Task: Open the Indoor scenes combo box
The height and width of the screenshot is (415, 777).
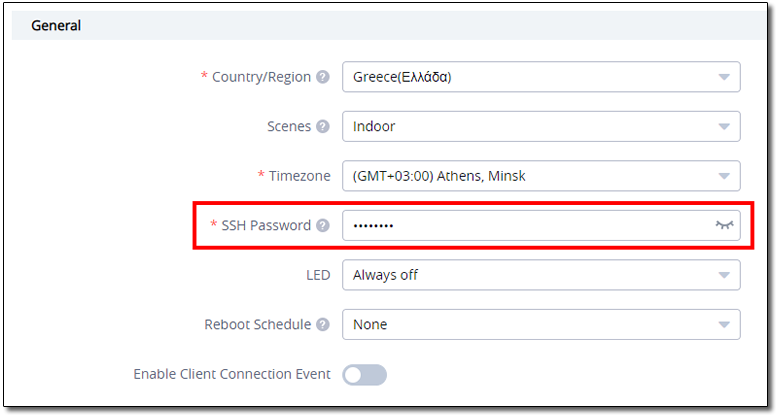Action: point(541,126)
